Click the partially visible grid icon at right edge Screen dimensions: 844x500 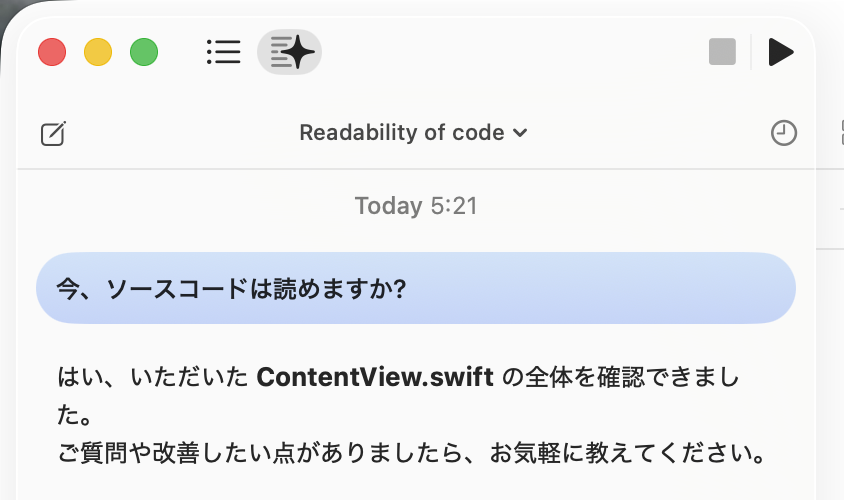(x=838, y=133)
